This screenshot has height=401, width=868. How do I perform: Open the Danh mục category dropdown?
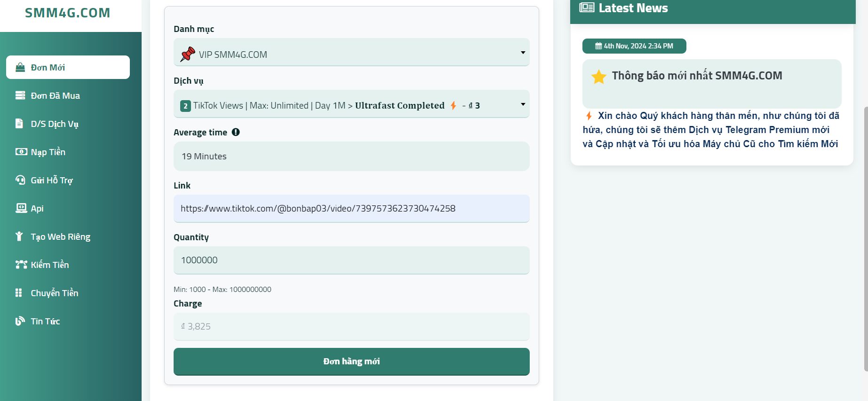click(351, 52)
